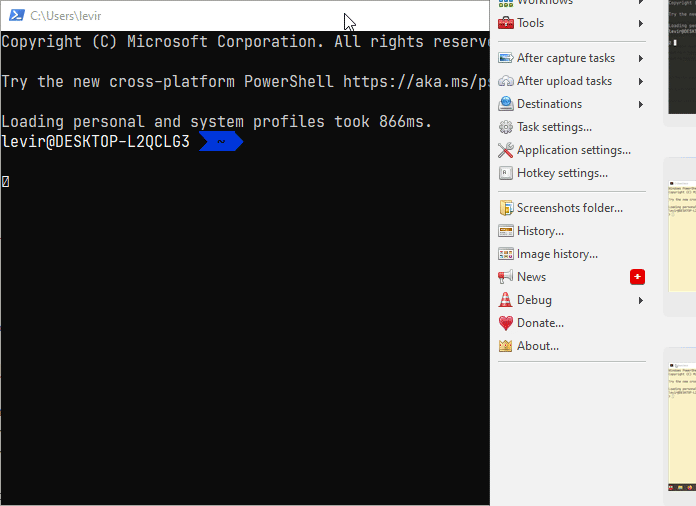The height and width of the screenshot is (506, 696).
Task: Click the https://aka.ms PowerShell link text
Action: click(x=416, y=82)
